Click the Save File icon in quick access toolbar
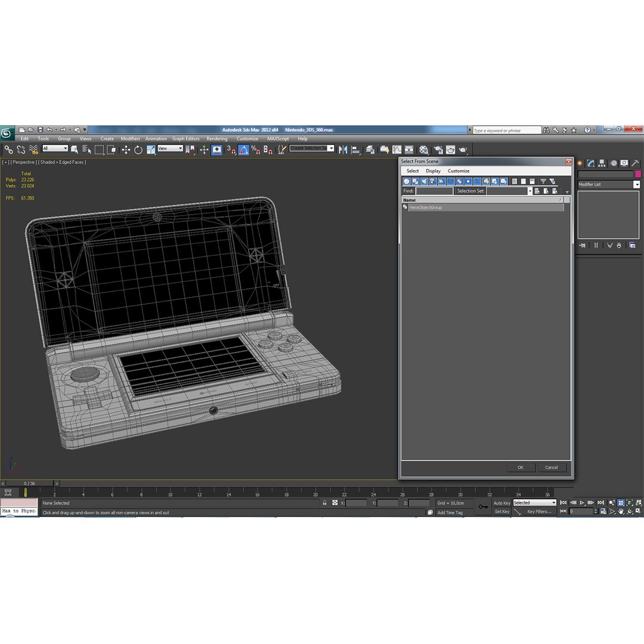The height and width of the screenshot is (644, 644). (x=41, y=130)
